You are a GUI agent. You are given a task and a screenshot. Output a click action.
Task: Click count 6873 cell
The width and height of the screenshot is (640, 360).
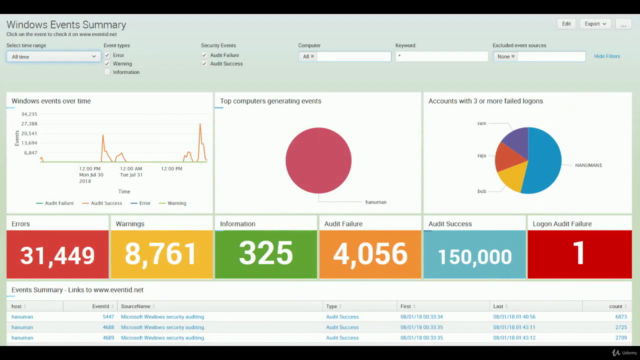[621, 317]
